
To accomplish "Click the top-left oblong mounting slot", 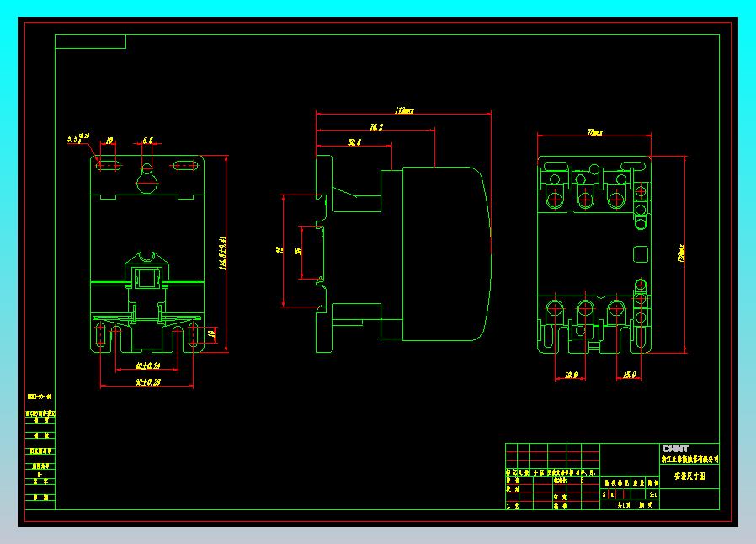I will [x=108, y=165].
